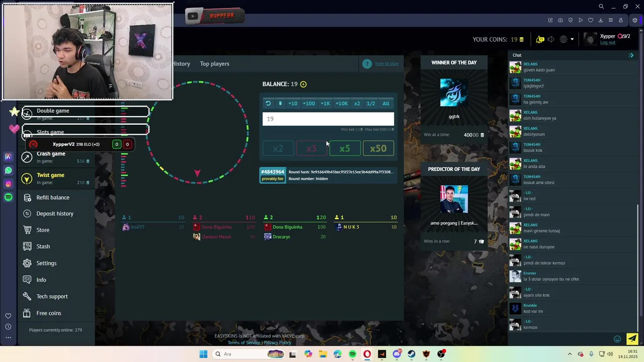The image size is (644, 362).
Task: Click Opera snapshot camera icon
Action: (560, 20)
